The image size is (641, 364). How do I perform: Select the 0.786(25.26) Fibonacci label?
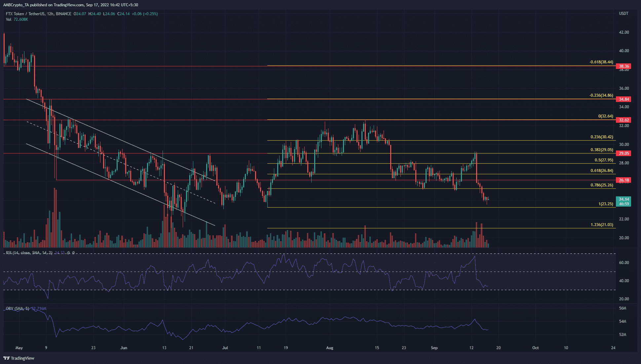click(x=602, y=185)
